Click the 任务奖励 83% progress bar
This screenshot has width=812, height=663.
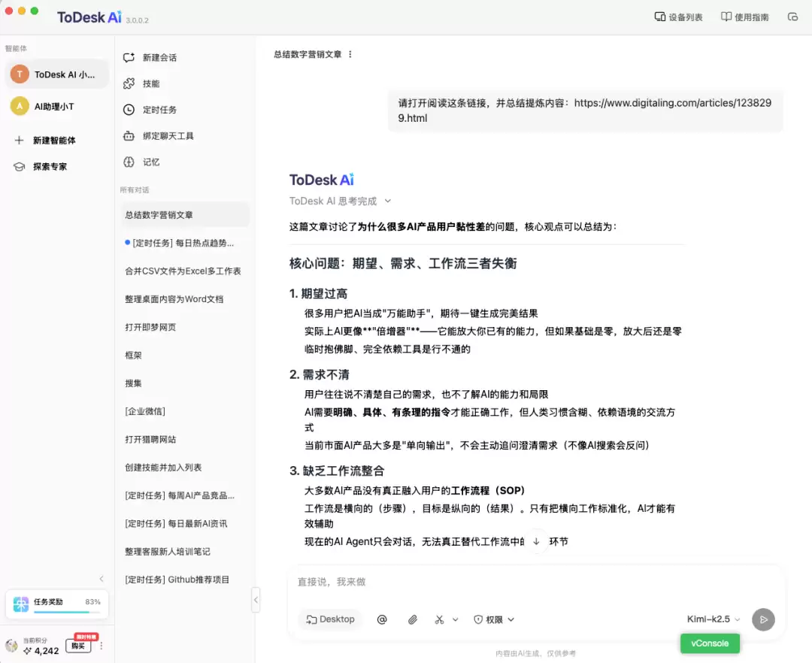(68, 612)
